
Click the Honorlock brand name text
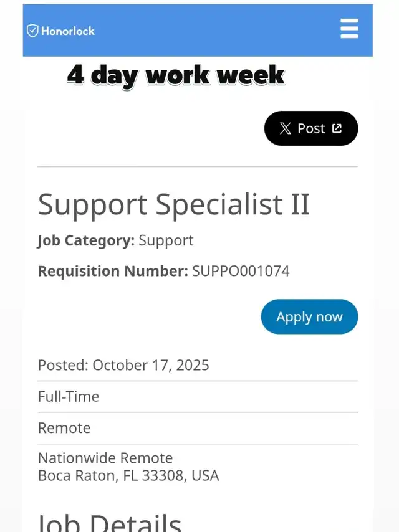pos(68,31)
